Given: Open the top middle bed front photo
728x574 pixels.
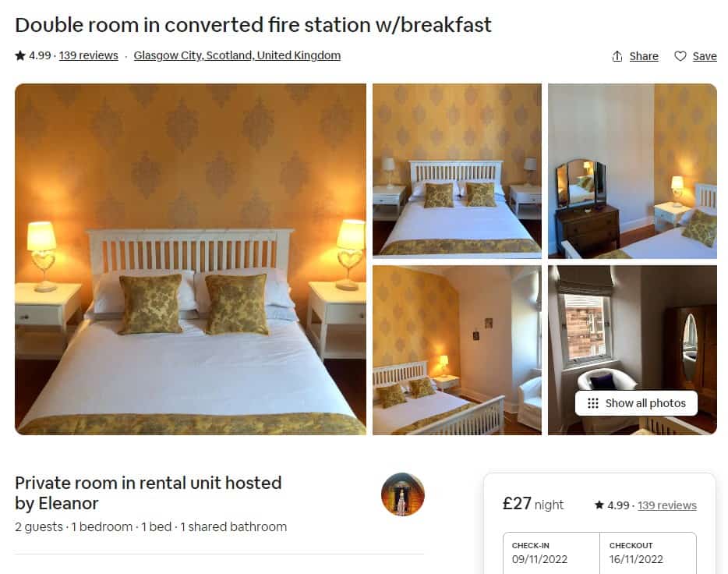Looking at the screenshot, I should [457, 171].
